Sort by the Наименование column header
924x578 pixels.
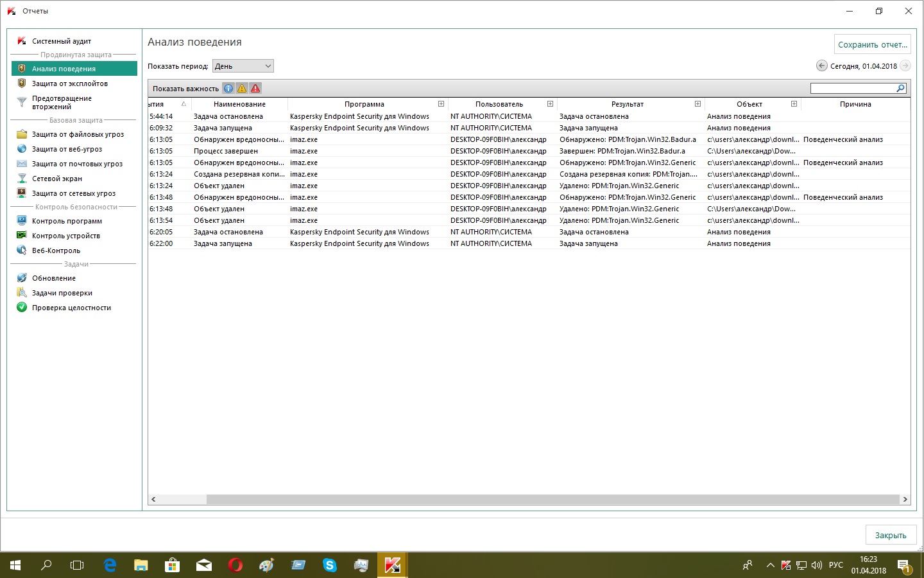[x=239, y=104]
